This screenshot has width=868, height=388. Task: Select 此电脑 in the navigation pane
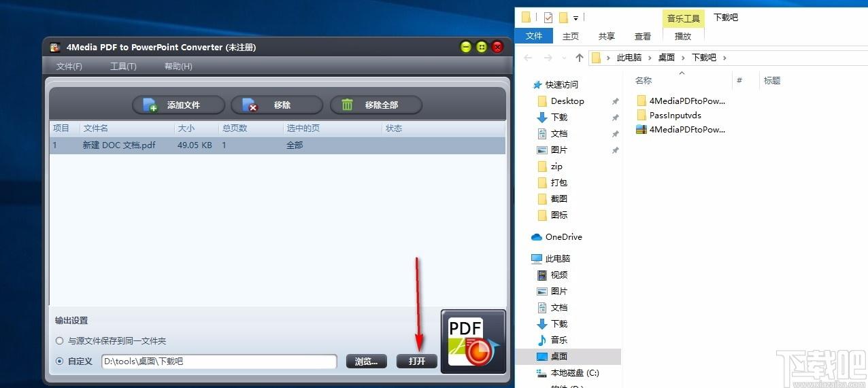point(558,259)
